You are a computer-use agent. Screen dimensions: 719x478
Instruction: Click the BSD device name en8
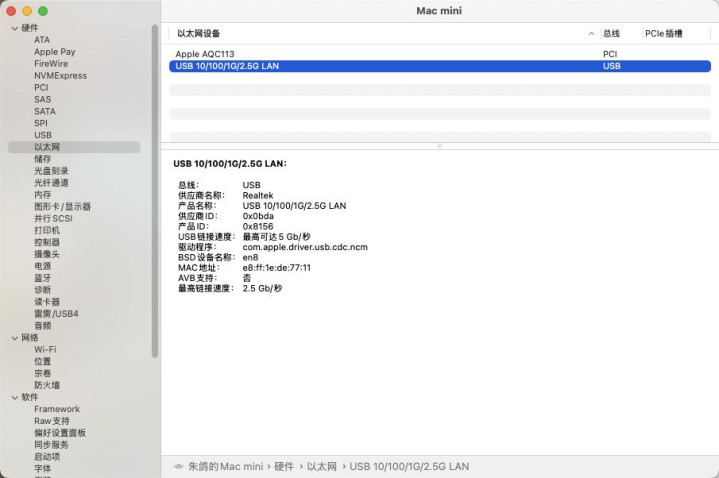(250, 257)
